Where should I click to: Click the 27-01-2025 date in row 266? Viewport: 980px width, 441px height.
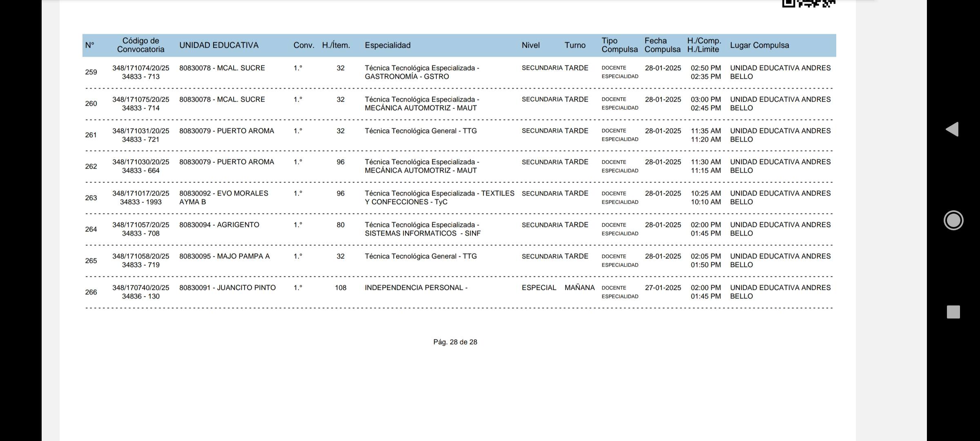[x=663, y=288]
